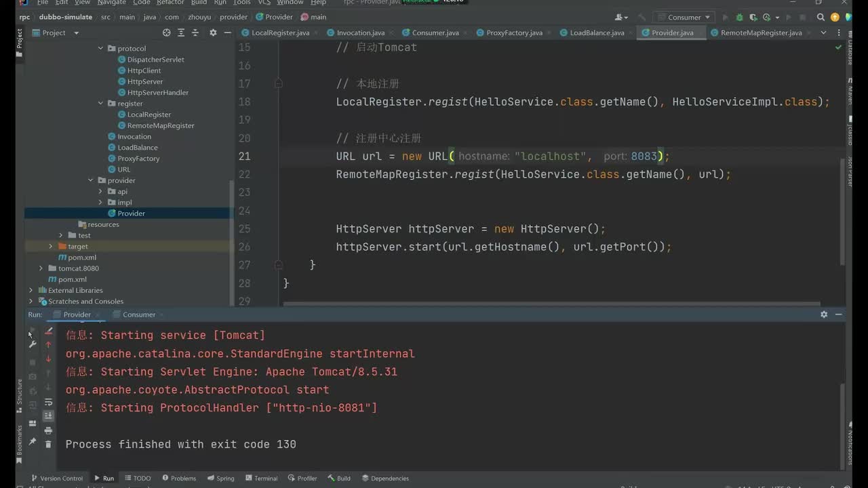This screenshot has width=868, height=488.
Task: Minimize the Run tool window
Action: point(839,314)
